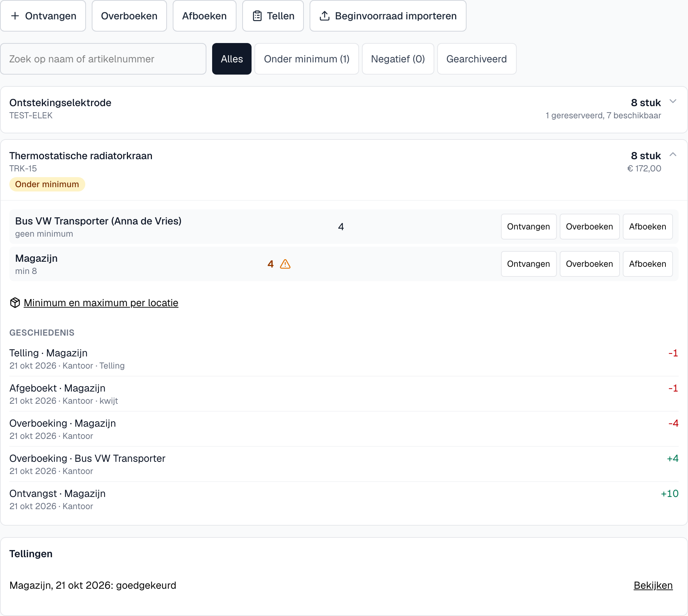Click the Onder minimum badge
The width and height of the screenshot is (688, 616).
[x=47, y=184]
